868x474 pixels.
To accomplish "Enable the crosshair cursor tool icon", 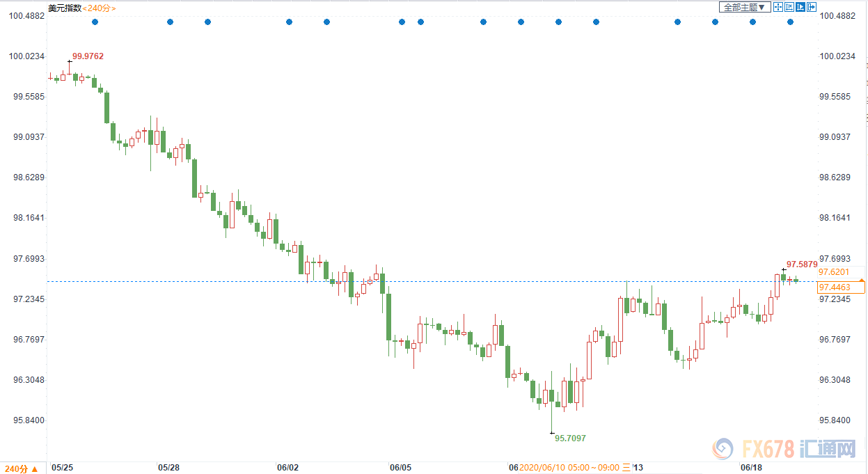I will pyautogui.click(x=778, y=7).
